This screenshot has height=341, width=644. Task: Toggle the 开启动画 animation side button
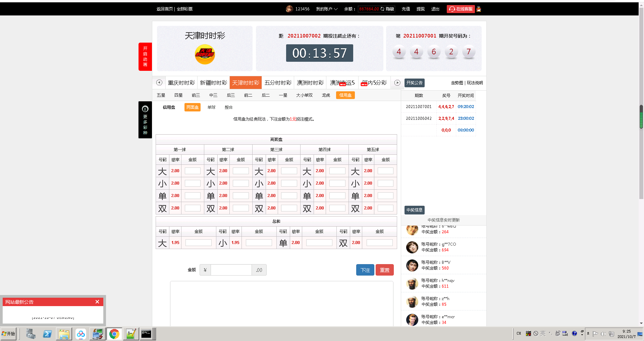(x=145, y=56)
